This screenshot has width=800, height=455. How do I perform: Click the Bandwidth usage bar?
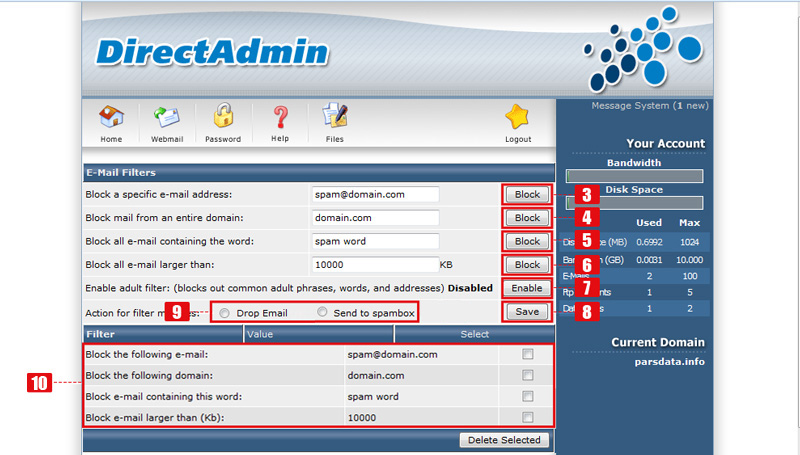coord(634,176)
